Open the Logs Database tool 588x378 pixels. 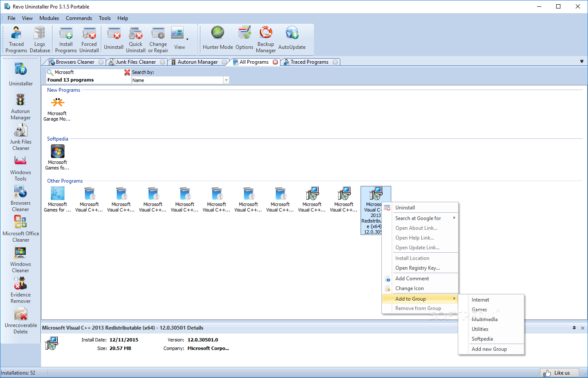click(x=40, y=39)
